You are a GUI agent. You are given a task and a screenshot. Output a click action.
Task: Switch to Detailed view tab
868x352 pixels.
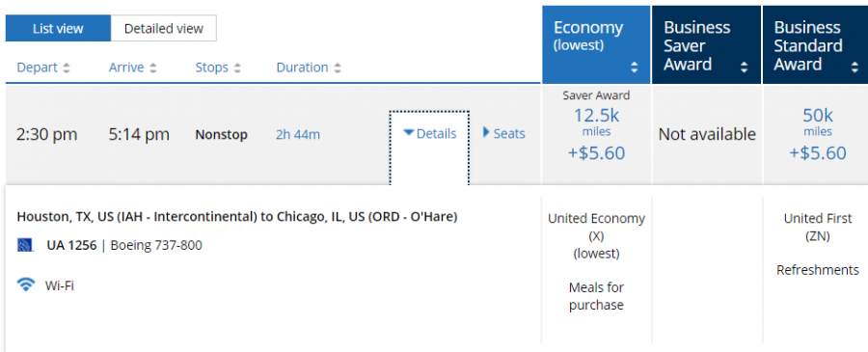163,28
